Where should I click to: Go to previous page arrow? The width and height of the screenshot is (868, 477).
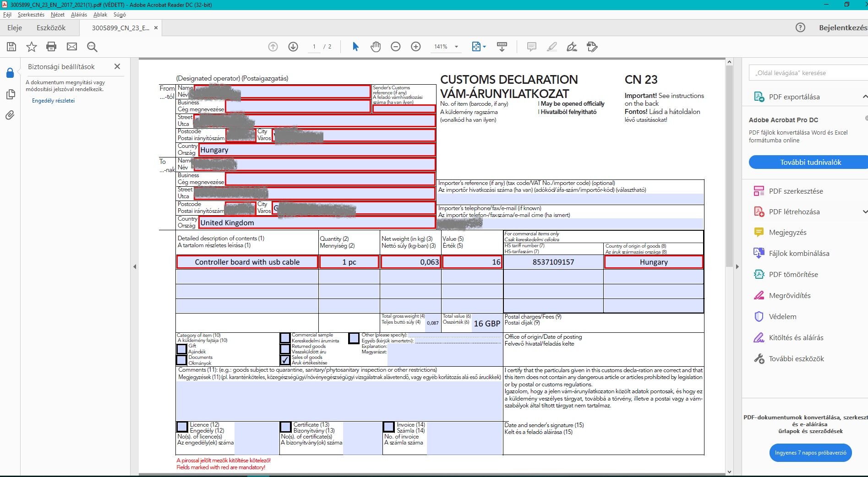click(x=273, y=47)
